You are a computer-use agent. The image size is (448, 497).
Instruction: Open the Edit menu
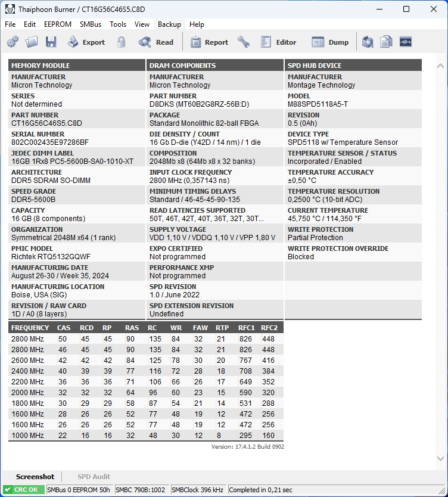[30, 24]
